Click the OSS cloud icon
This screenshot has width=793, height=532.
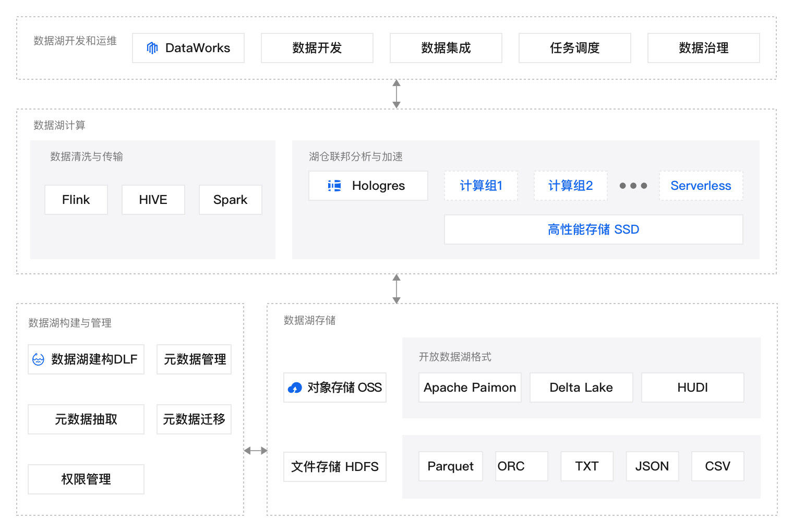295,388
